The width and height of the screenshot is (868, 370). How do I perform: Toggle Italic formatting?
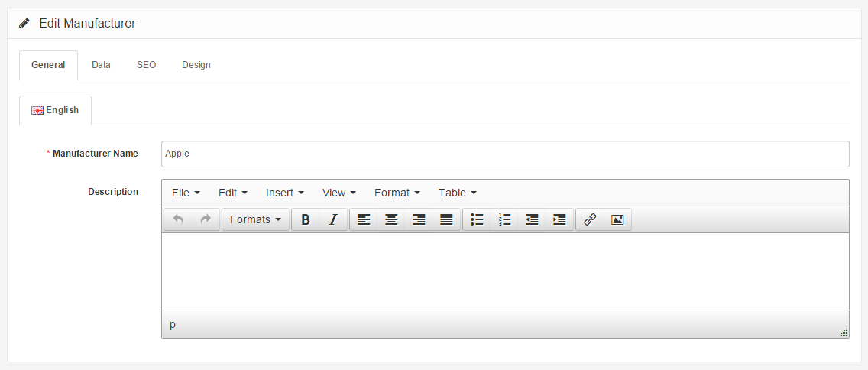pos(333,220)
